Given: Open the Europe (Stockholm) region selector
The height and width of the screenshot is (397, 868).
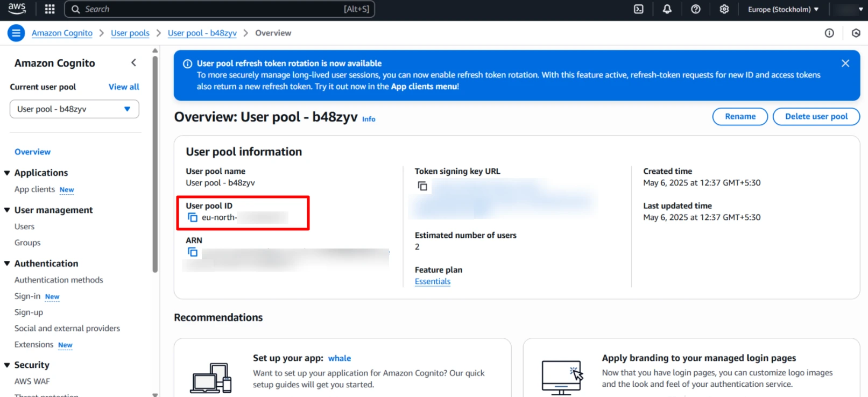Looking at the screenshot, I should (x=783, y=9).
